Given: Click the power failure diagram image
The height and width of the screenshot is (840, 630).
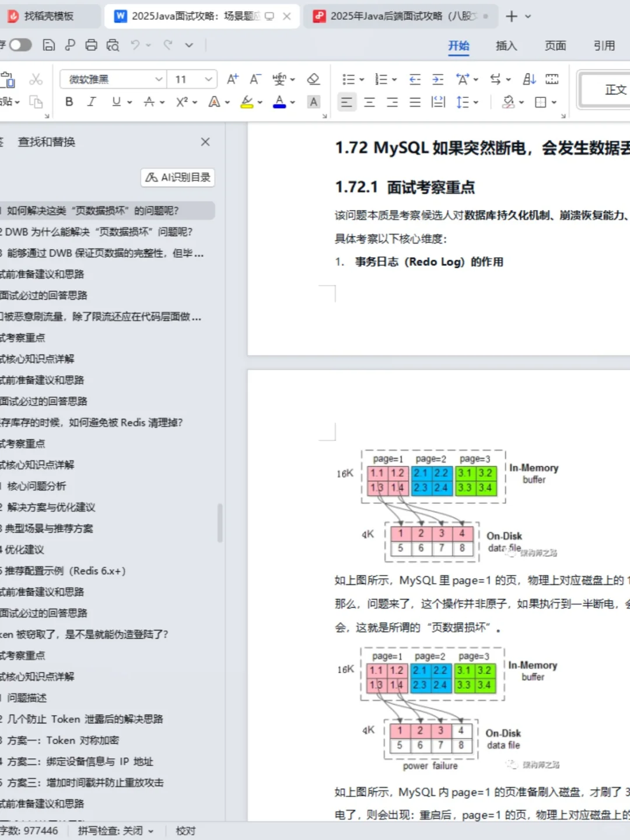Looking at the screenshot, I should point(447,709).
